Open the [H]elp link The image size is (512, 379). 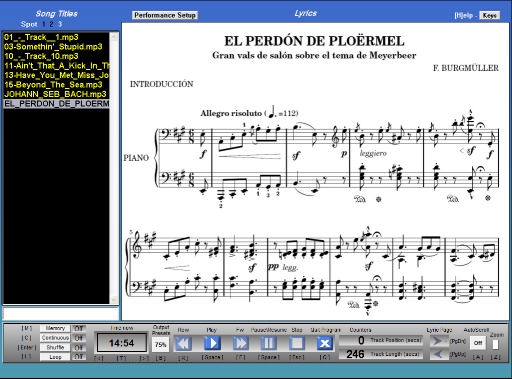pyautogui.click(x=464, y=15)
